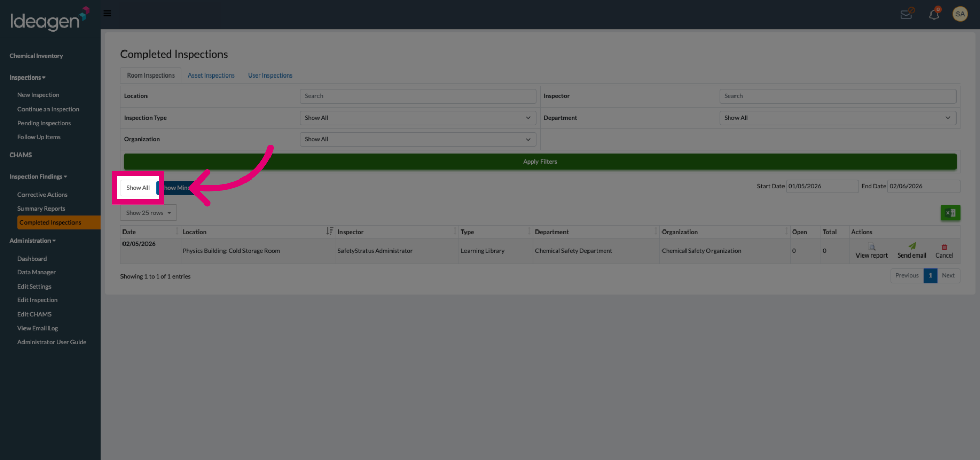
Task: Open the mail messages icon
Action: pyautogui.click(x=906, y=14)
